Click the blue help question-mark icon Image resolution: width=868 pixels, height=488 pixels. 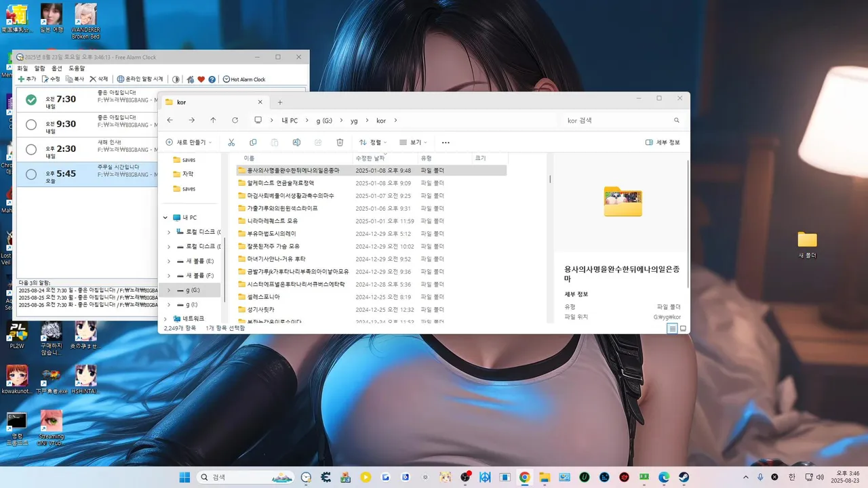212,79
